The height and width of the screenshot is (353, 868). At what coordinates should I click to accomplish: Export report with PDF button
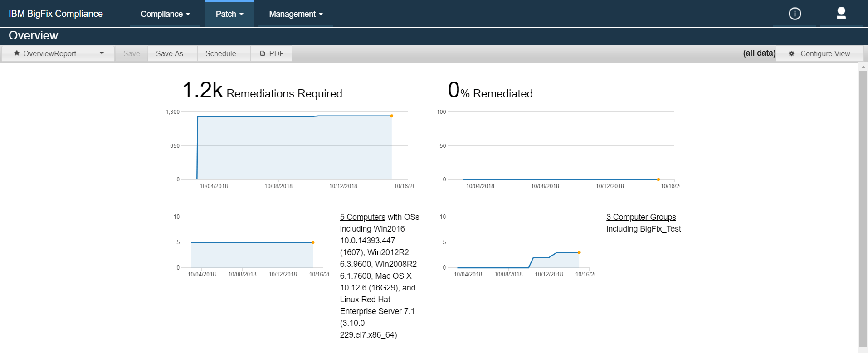point(271,53)
